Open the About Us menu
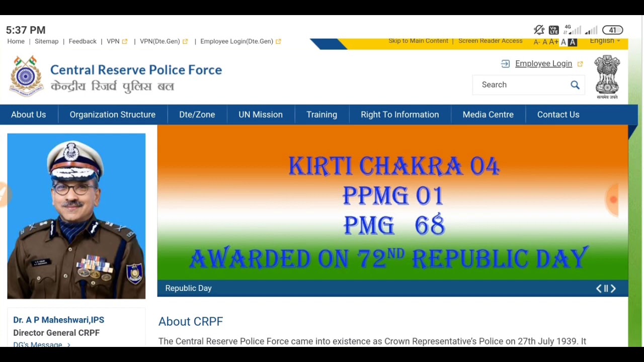The image size is (644, 362). (x=29, y=115)
